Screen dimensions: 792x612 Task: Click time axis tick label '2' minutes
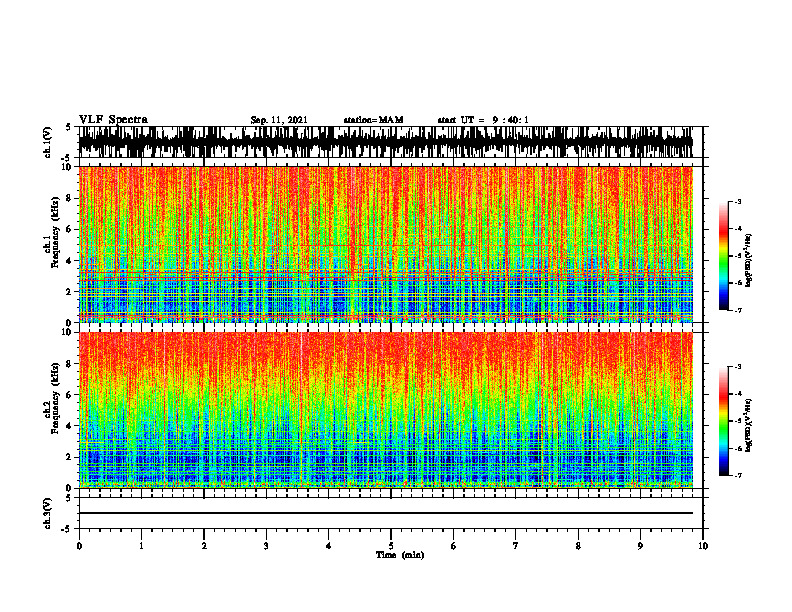204,546
